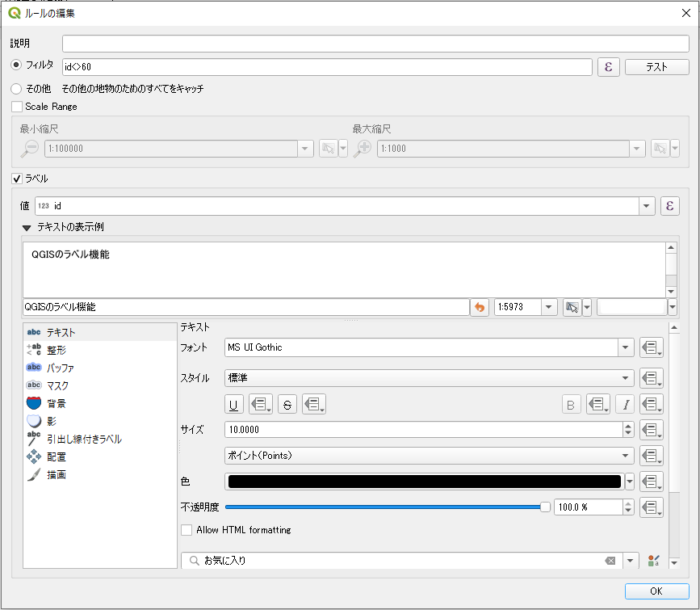Screen dimensions: 700x610
Task: Open the お気に入り search dropdown arrow
Action: (x=630, y=561)
